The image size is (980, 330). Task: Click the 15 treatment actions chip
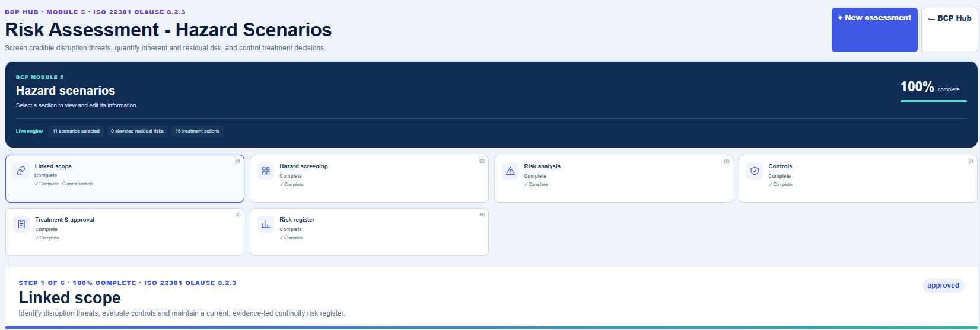[198, 131]
